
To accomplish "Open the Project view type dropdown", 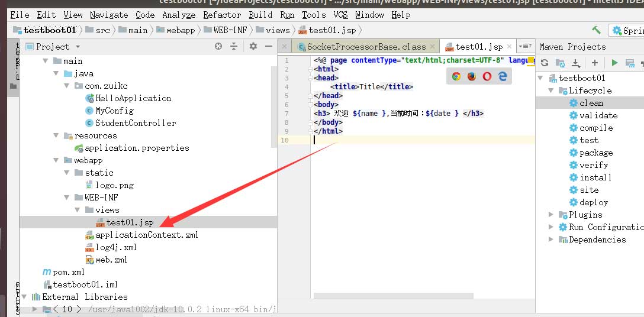I will [x=78, y=47].
